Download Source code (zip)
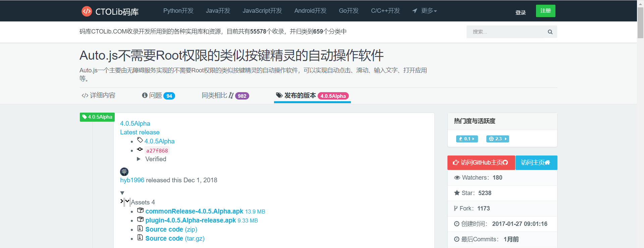The image size is (644, 248). (171, 230)
